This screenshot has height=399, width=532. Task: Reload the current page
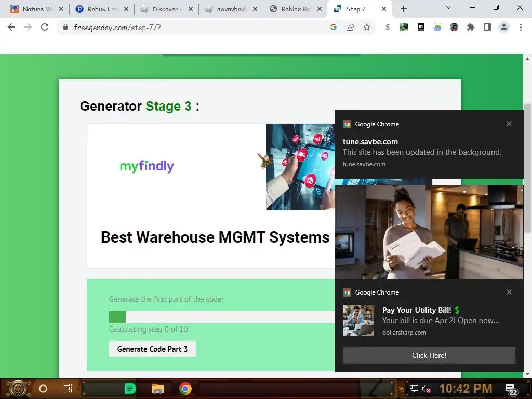[x=45, y=27]
